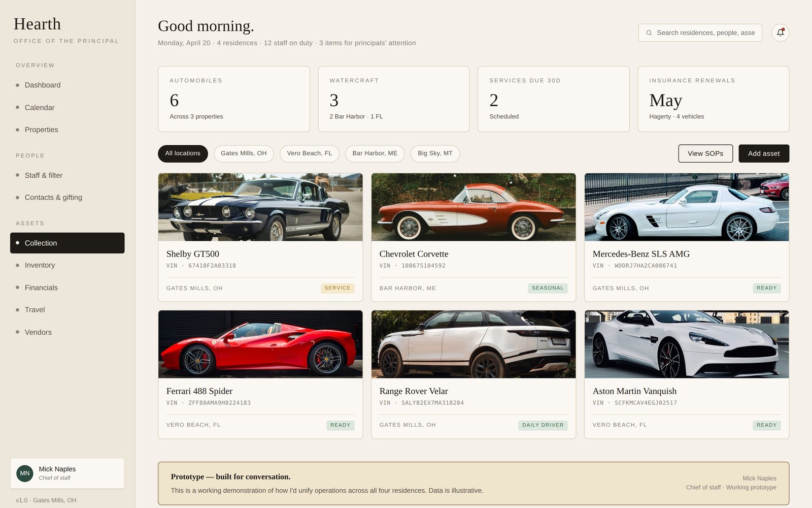Click the SERVICE badge on Shelby GT500

pos(337,288)
